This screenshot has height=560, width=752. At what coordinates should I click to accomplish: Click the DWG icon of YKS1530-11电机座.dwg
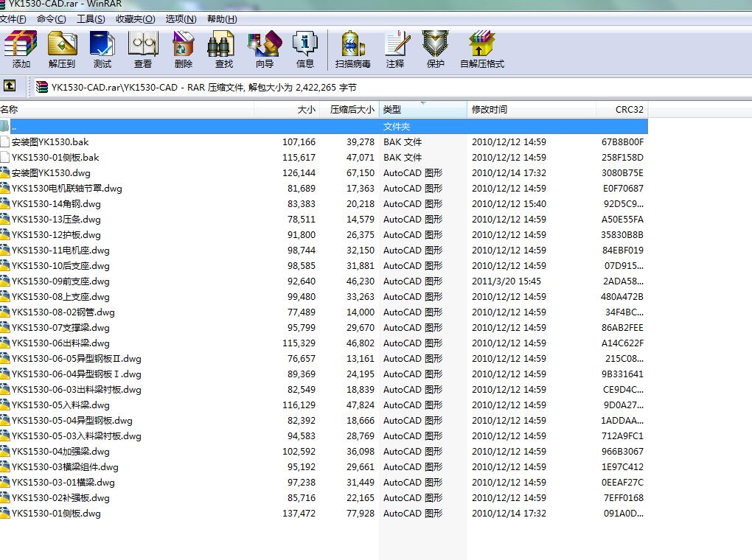pyautogui.click(x=5, y=251)
